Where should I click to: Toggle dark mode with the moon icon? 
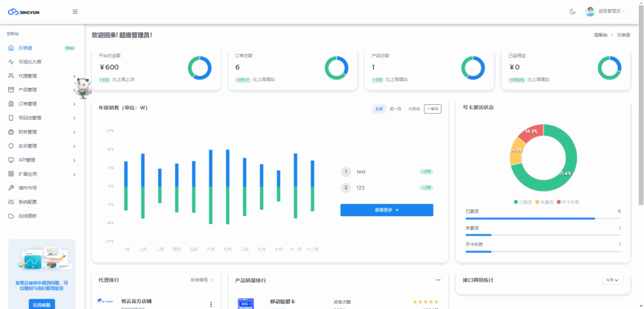[x=572, y=11]
